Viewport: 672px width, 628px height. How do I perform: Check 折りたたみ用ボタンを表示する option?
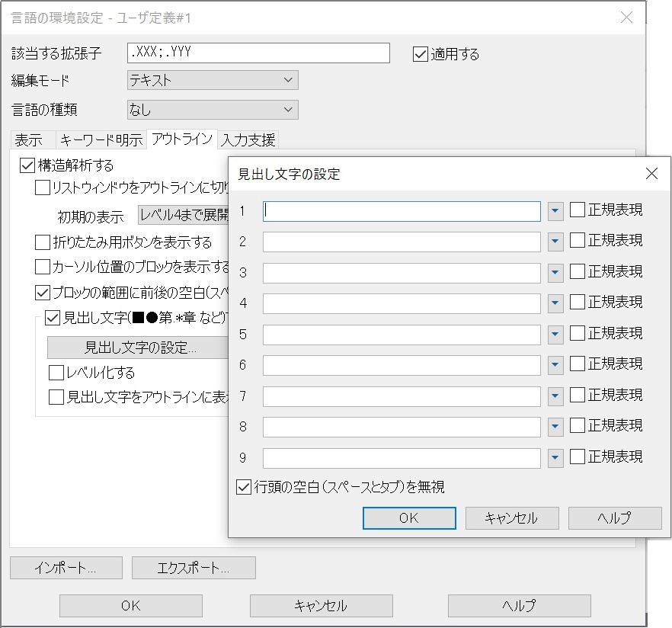tap(43, 243)
